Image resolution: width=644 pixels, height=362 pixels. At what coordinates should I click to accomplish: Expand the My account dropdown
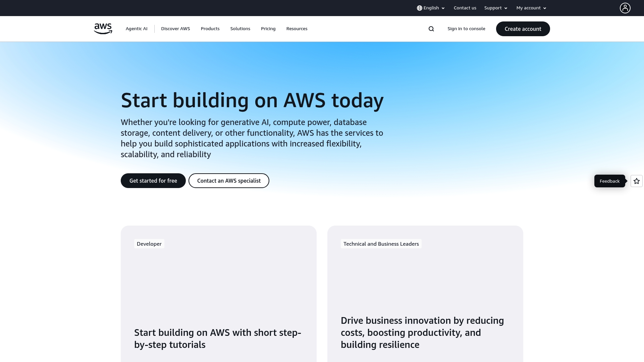tap(531, 8)
